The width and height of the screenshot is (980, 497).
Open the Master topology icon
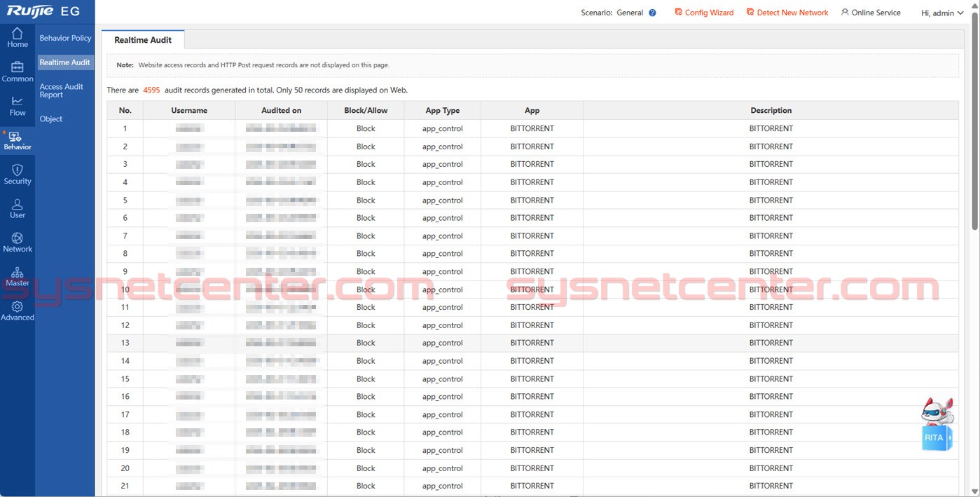pyautogui.click(x=18, y=273)
